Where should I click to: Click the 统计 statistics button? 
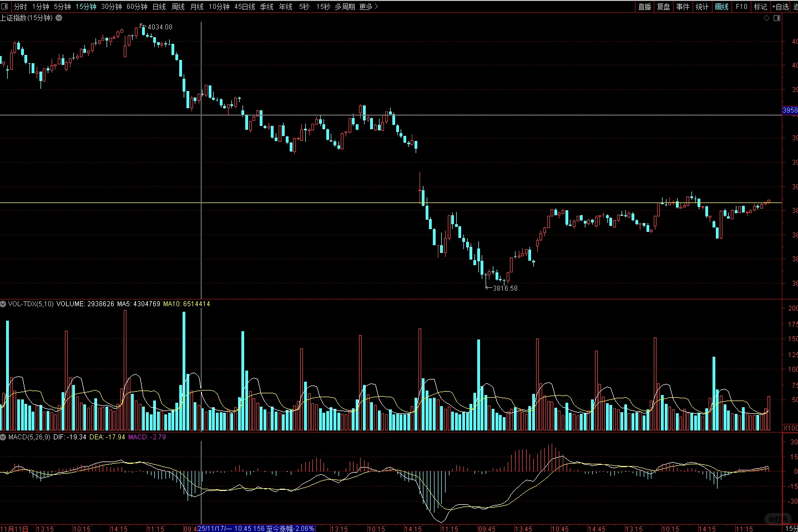(x=703, y=7)
